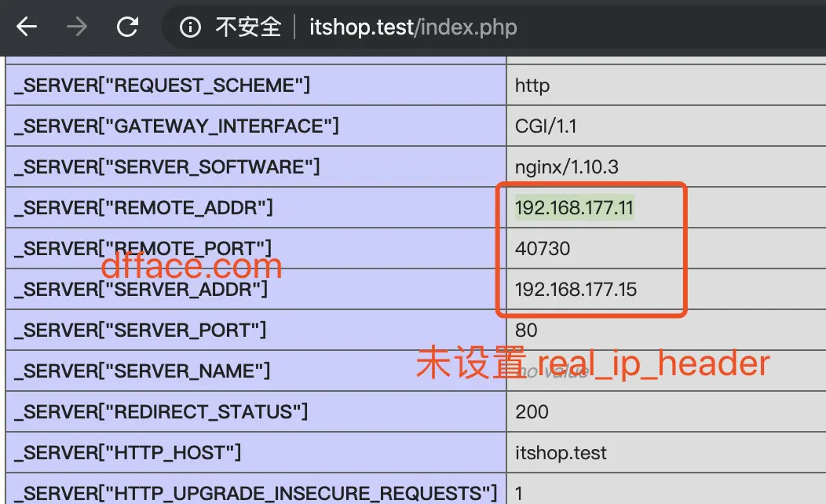826x504 pixels.
Task: Open the 不安全 security badge
Action: (243, 26)
